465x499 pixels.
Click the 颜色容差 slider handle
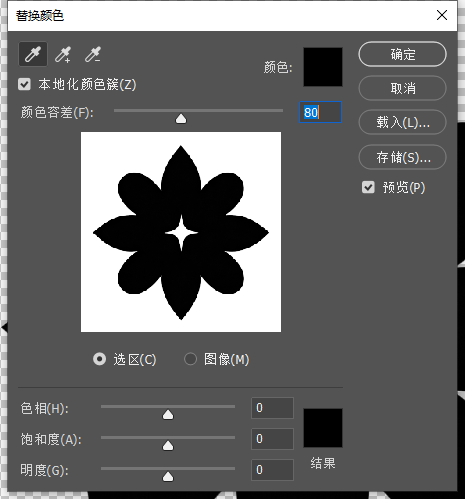click(181, 118)
